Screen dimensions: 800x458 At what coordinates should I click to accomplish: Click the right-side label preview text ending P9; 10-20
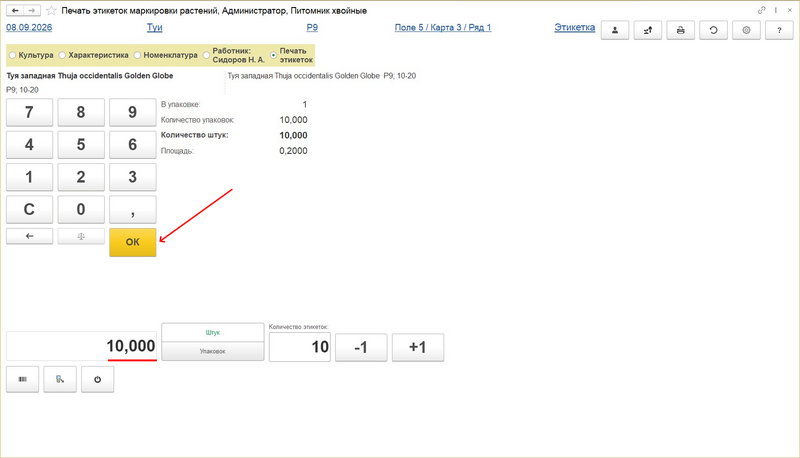click(322, 75)
